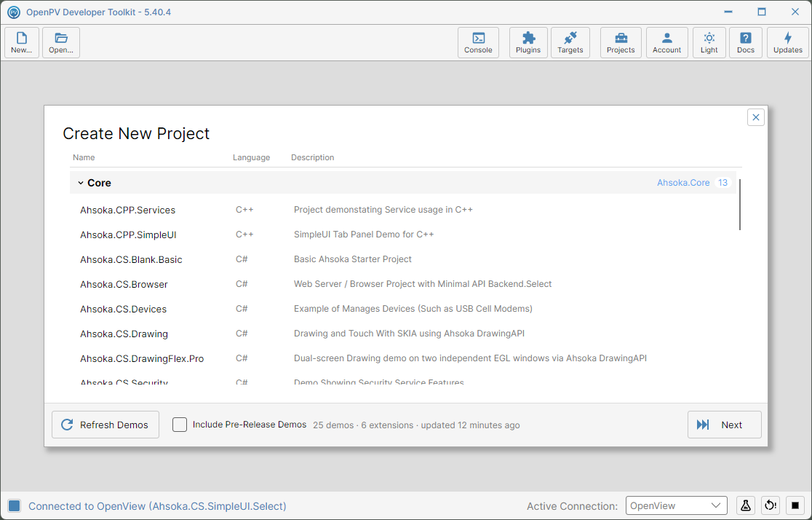812x520 pixels.
Task: Click the stop square icon in status bar
Action: [x=795, y=505]
